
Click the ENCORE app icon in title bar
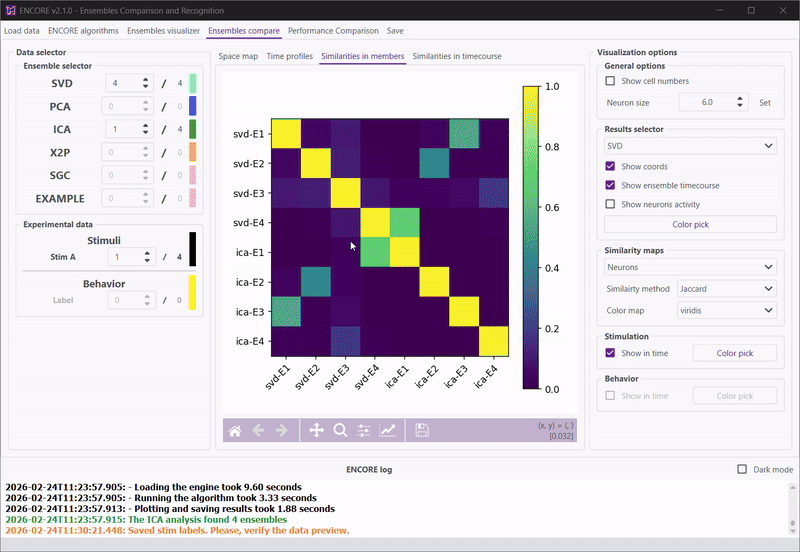[10, 10]
